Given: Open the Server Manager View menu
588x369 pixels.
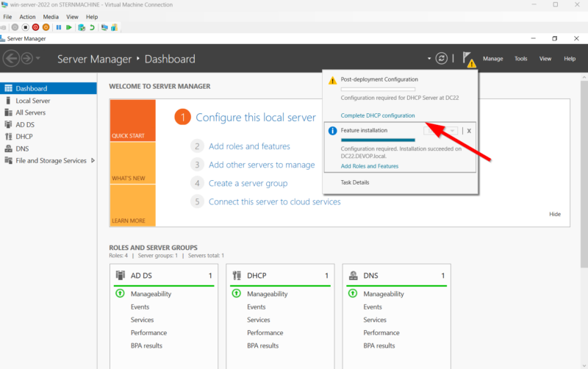Looking at the screenshot, I should pyautogui.click(x=545, y=59).
